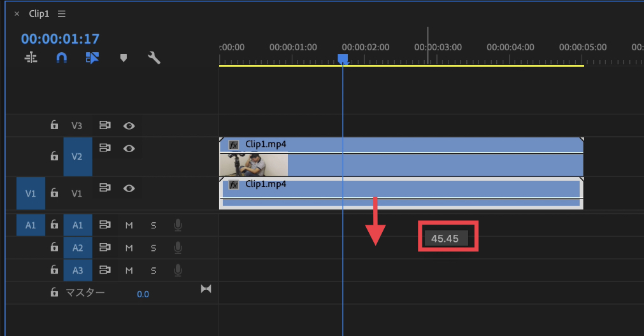
Task: Toggle the A1 voice-over record microphone
Action: click(x=178, y=225)
